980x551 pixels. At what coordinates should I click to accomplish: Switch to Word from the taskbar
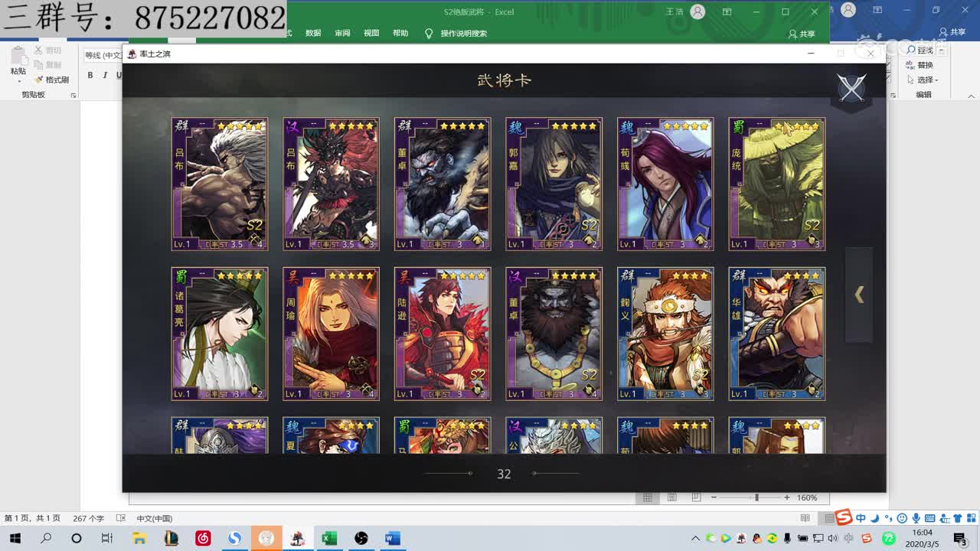(x=393, y=539)
